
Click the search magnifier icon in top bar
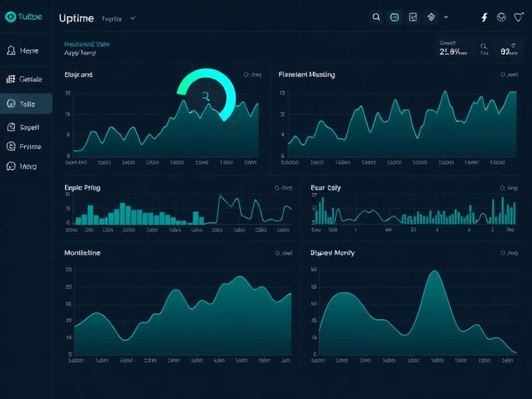(x=376, y=17)
